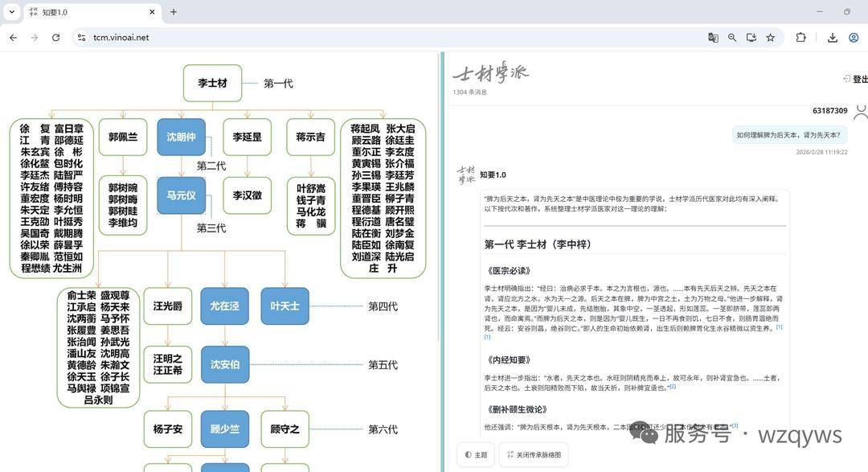
Task: Click the browser profile avatar icon
Action: (854, 38)
